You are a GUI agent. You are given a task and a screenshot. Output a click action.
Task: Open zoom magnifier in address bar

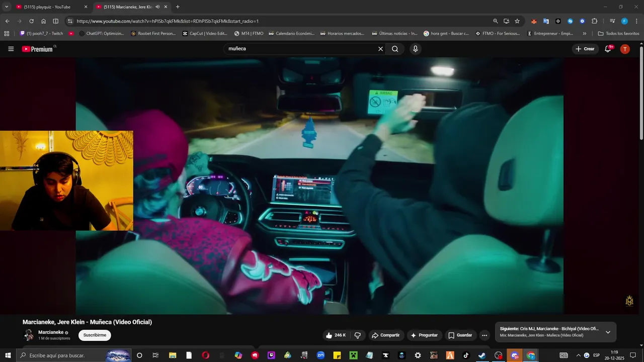496,21
